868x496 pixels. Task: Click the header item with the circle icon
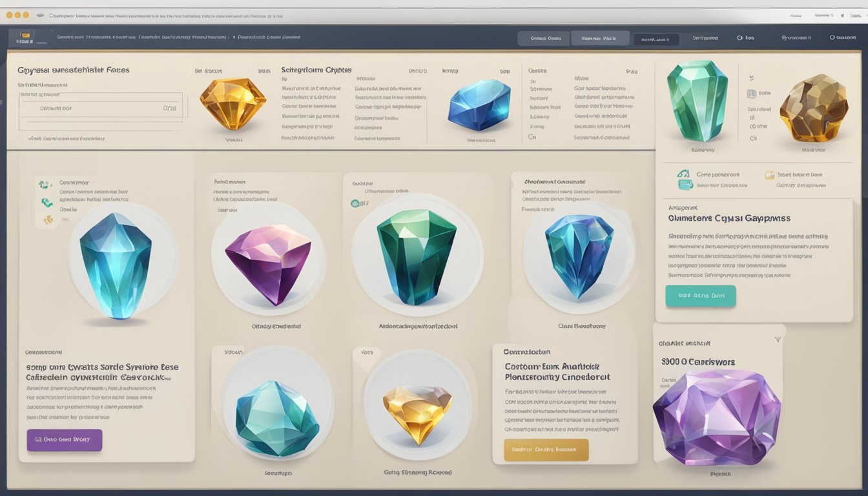coord(745,37)
